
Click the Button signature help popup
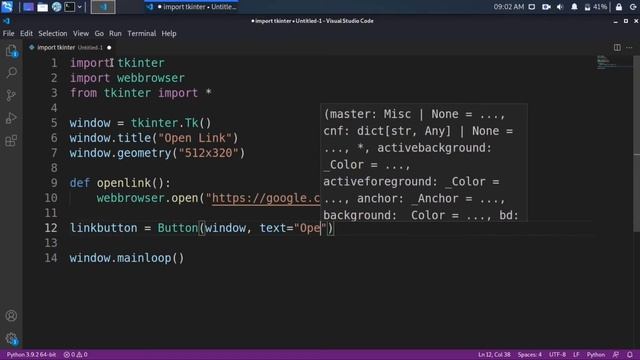pos(424,162)
